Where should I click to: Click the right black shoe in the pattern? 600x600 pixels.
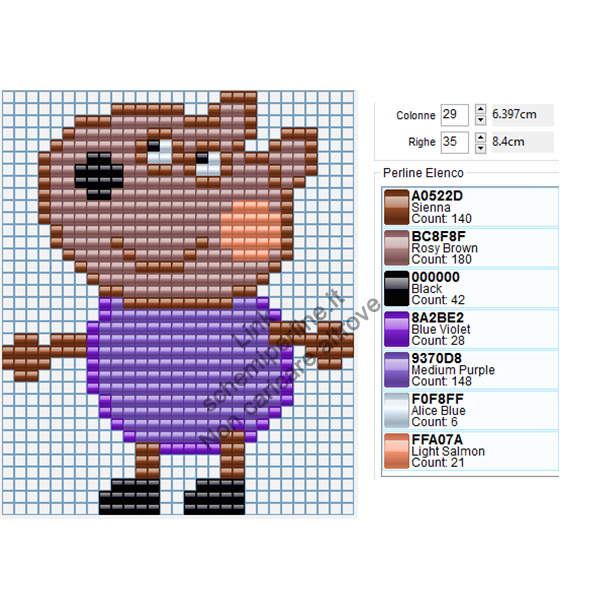pyautogui.click(x=214, y=496)
